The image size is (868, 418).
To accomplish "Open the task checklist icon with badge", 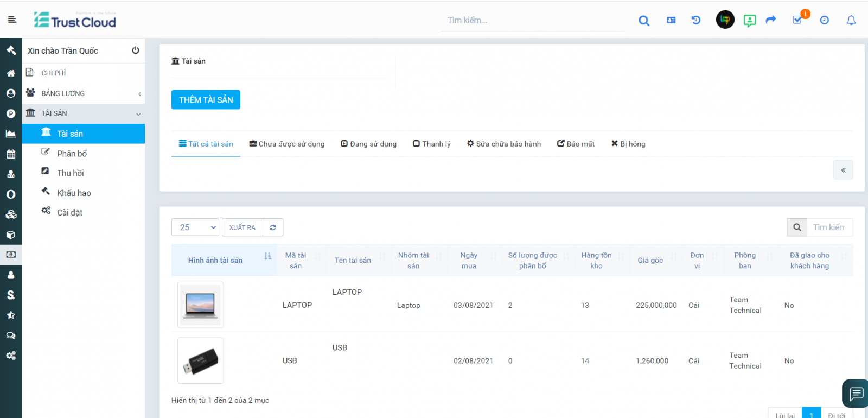I will [x=797, y=20].
